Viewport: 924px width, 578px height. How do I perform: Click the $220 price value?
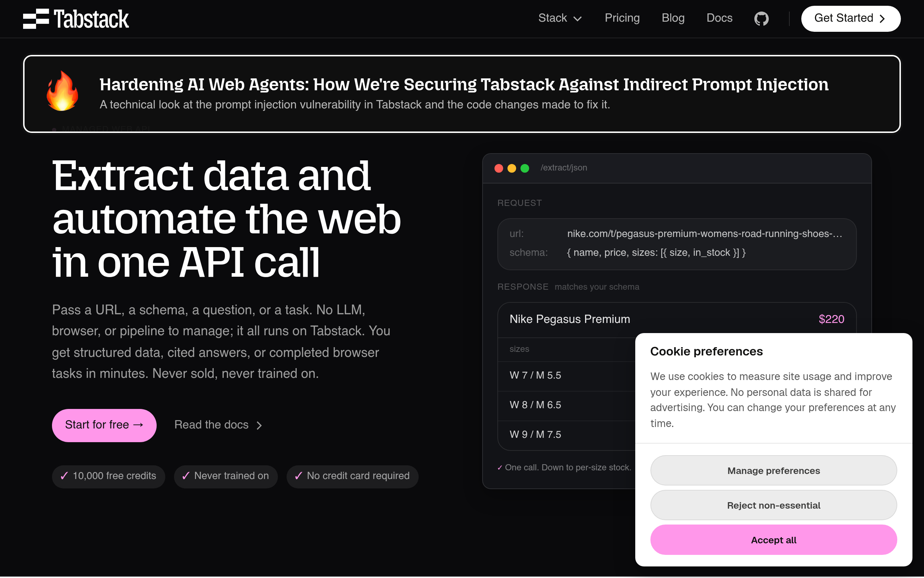(x=831, y=319)
